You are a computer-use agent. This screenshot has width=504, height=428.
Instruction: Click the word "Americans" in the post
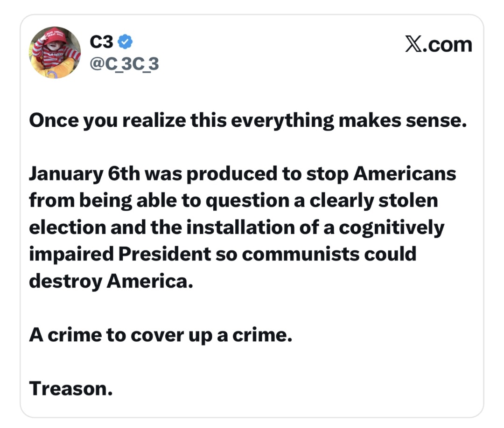(404, 174)
